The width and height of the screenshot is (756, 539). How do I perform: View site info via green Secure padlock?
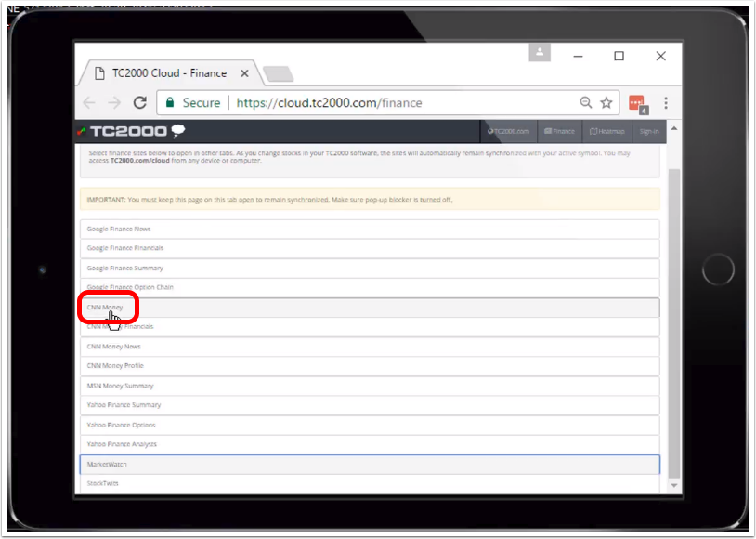point(193,102)
